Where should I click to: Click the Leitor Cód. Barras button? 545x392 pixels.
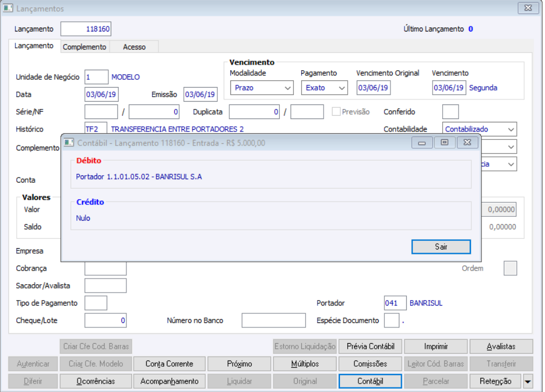(x=436, y=364)
